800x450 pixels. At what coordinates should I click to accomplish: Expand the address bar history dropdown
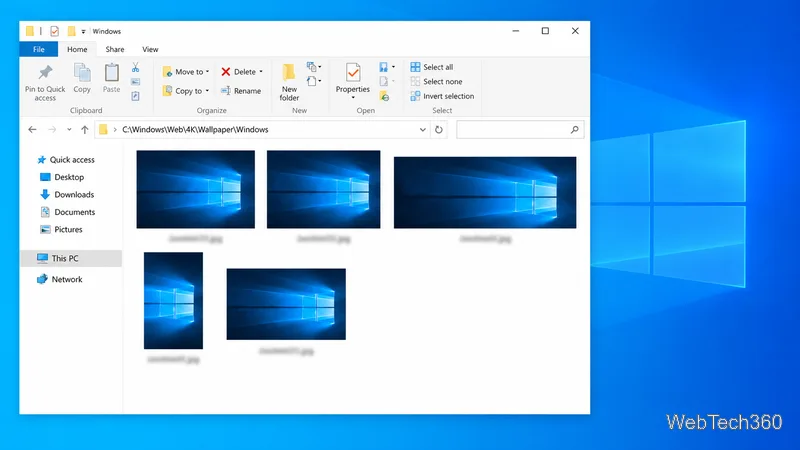pos(422,130)
